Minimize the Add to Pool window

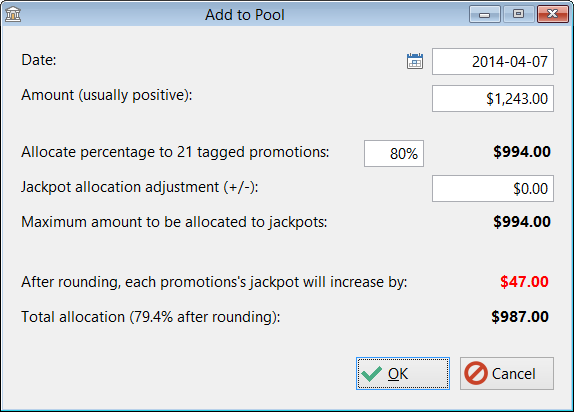[485, 14]
